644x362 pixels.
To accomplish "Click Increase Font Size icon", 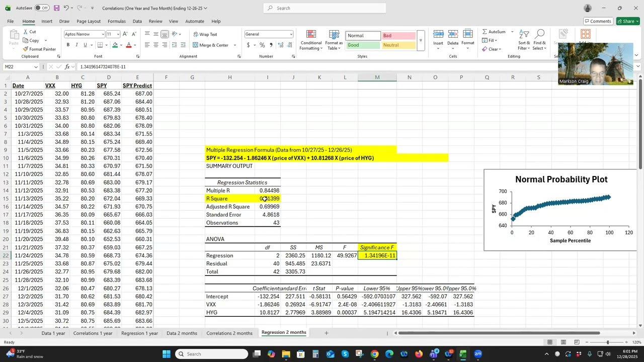I will pyautogui.click(x=126, y=34).
